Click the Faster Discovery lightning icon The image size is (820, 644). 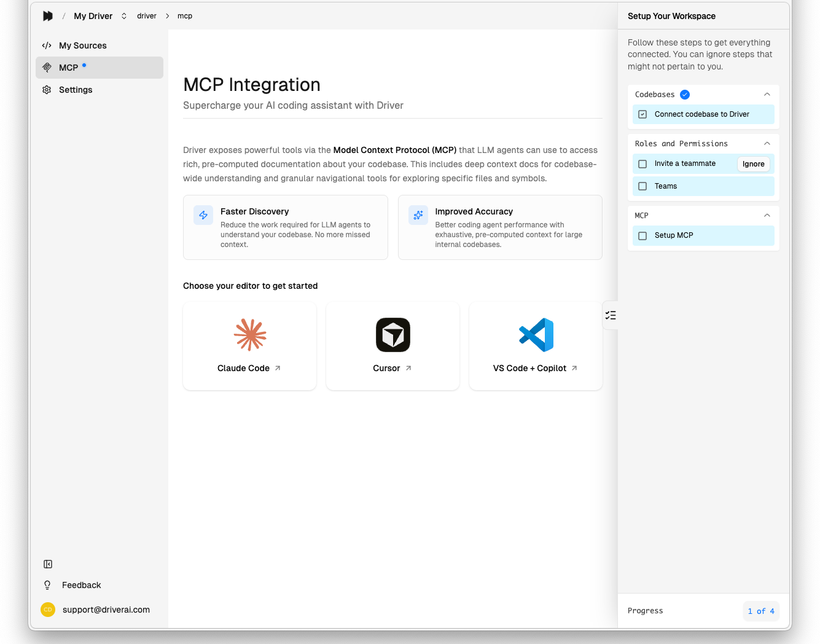pyautogui.click(x=203, y=215)
